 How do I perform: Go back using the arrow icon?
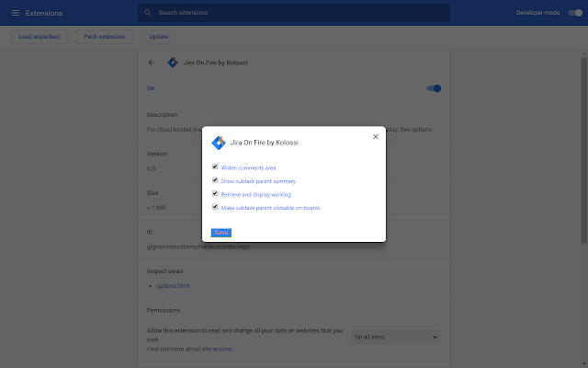152,63
